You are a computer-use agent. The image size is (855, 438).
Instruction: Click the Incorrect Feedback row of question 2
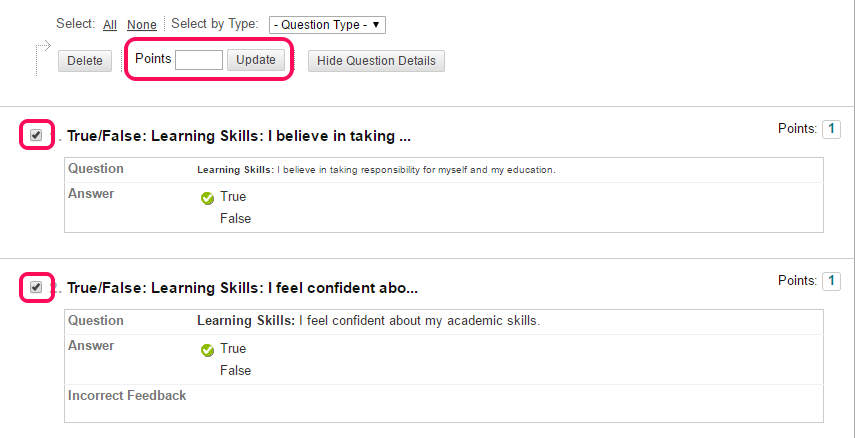444,403
